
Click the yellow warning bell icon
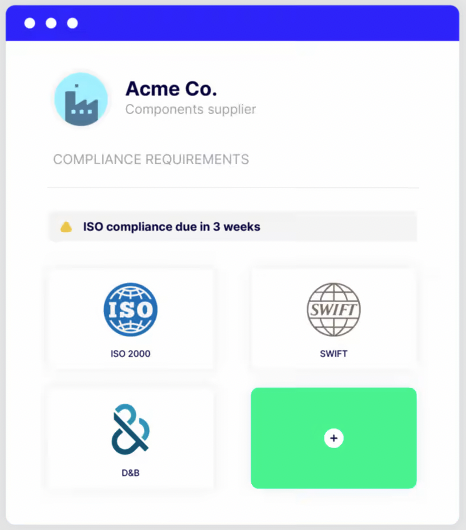click(66, 227)
